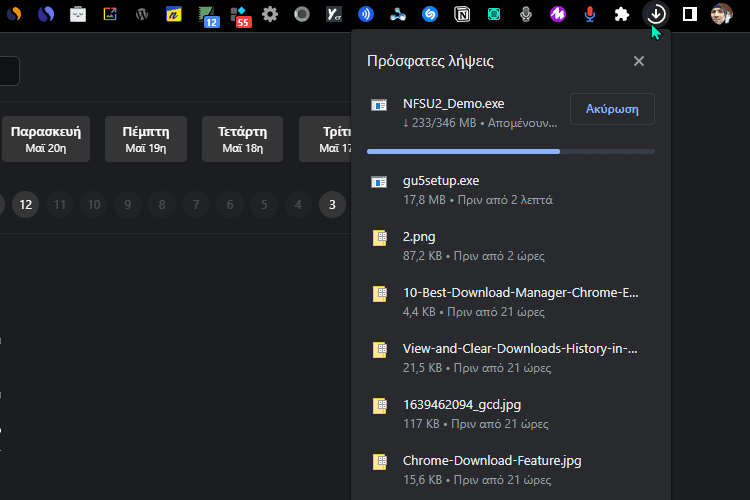Select number 8 circle

(162, 205)
